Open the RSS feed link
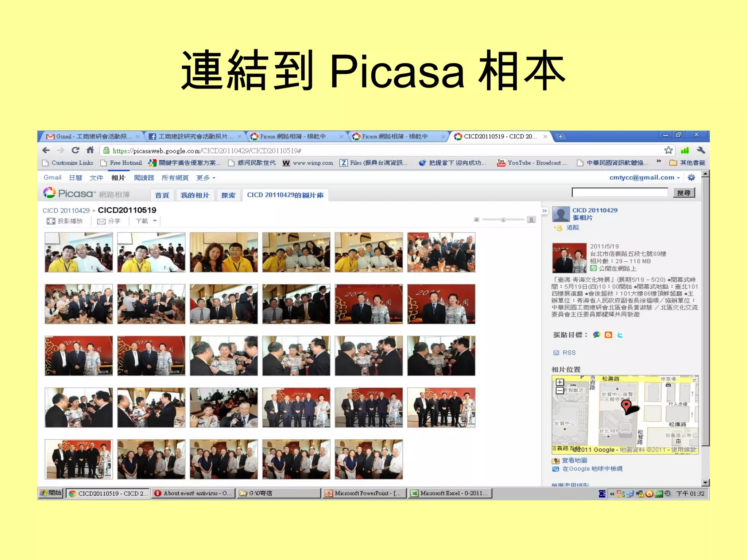The image size is (747, 560). [569, 353]
